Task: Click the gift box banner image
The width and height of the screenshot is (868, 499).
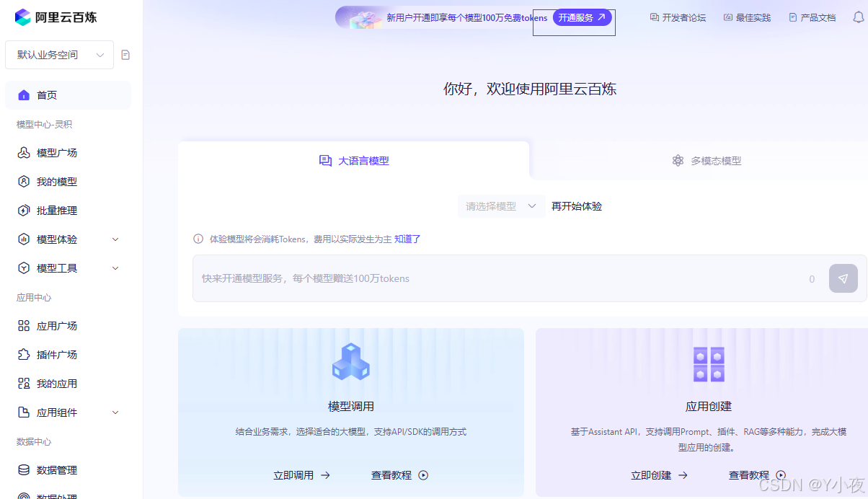Action: 366,19
